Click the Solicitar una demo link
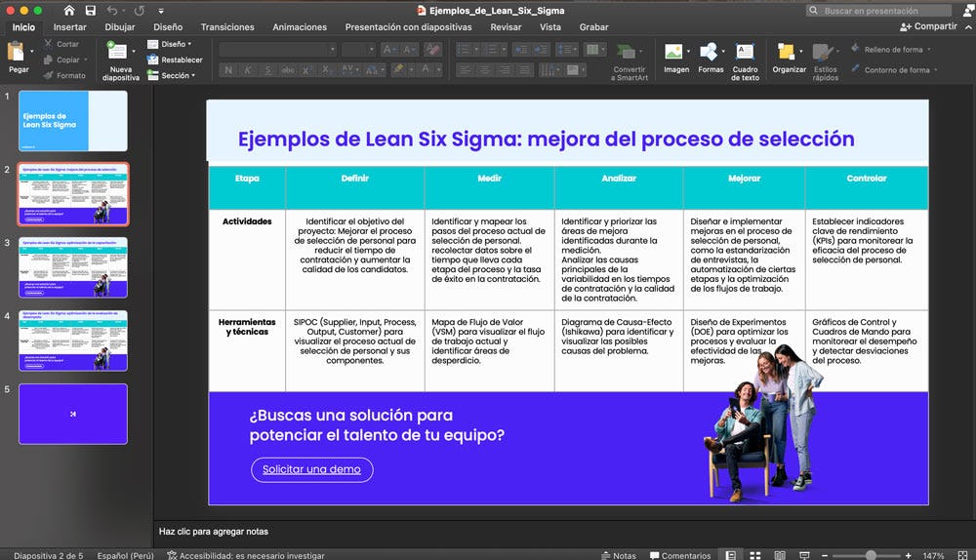This screenshot has width=976, height=560. click(x=311, y=470)
